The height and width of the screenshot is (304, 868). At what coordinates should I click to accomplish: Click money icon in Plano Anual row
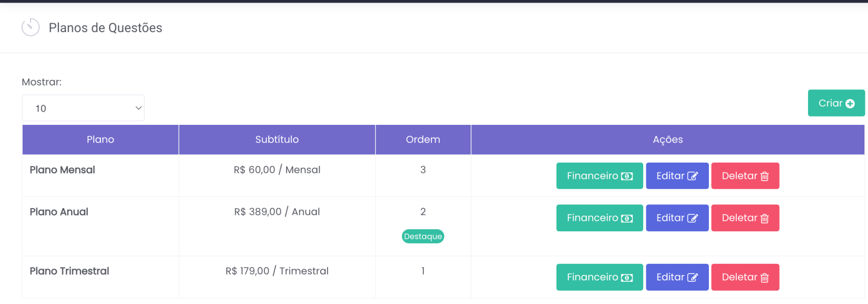point(627,218)
